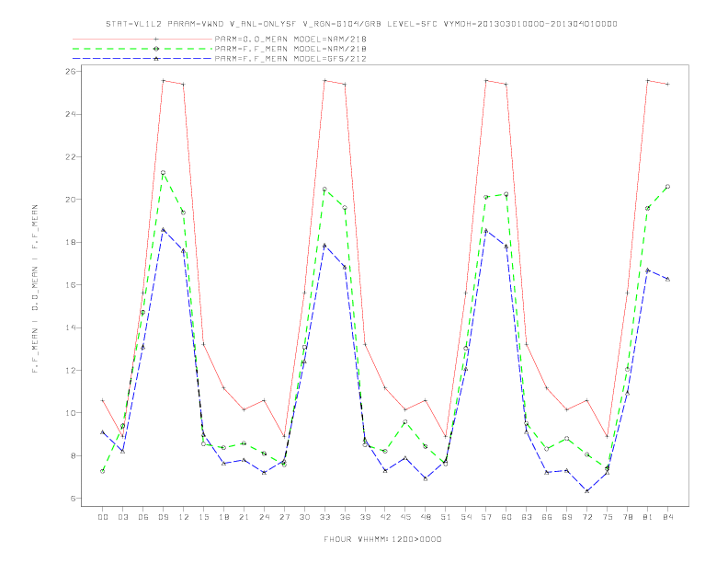Viewport: 728px width, 563px height.
Task: Click y-axis tick label 12
Action: click(x=71, y=370)
